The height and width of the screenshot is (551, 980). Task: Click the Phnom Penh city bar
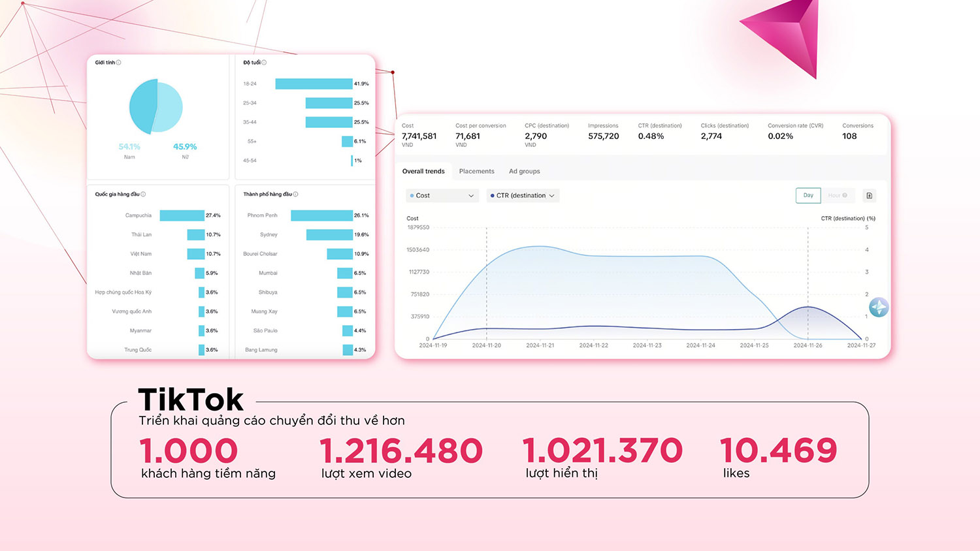pos(321,215)
